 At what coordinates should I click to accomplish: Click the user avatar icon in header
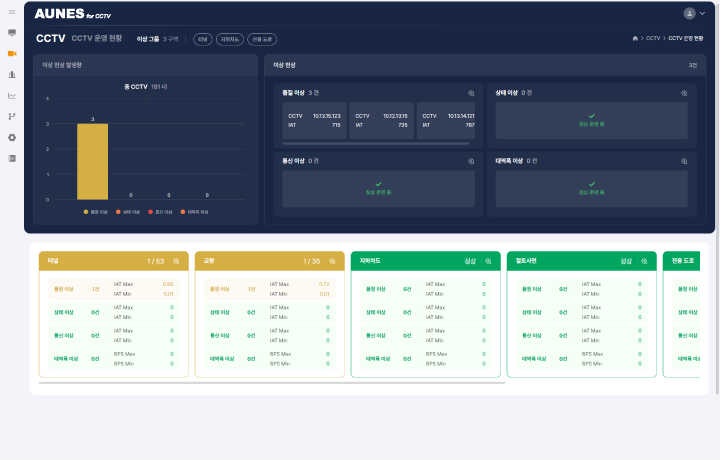click(689, 13)
